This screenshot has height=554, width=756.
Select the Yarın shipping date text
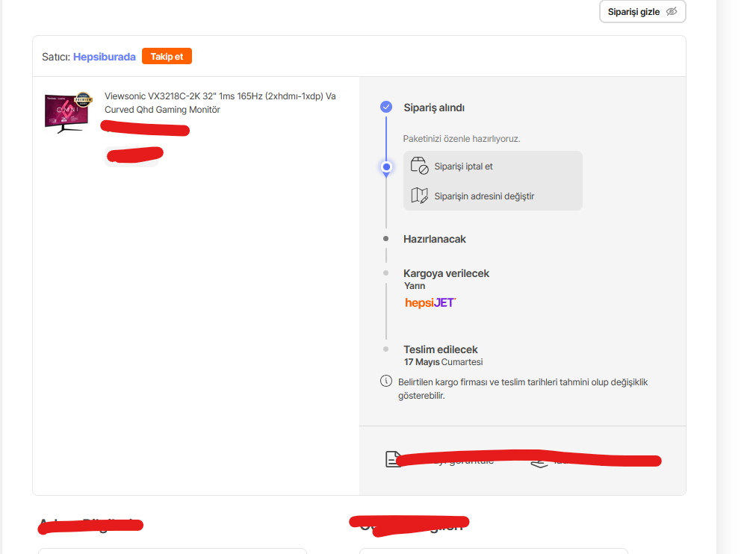tap(415, 286)
